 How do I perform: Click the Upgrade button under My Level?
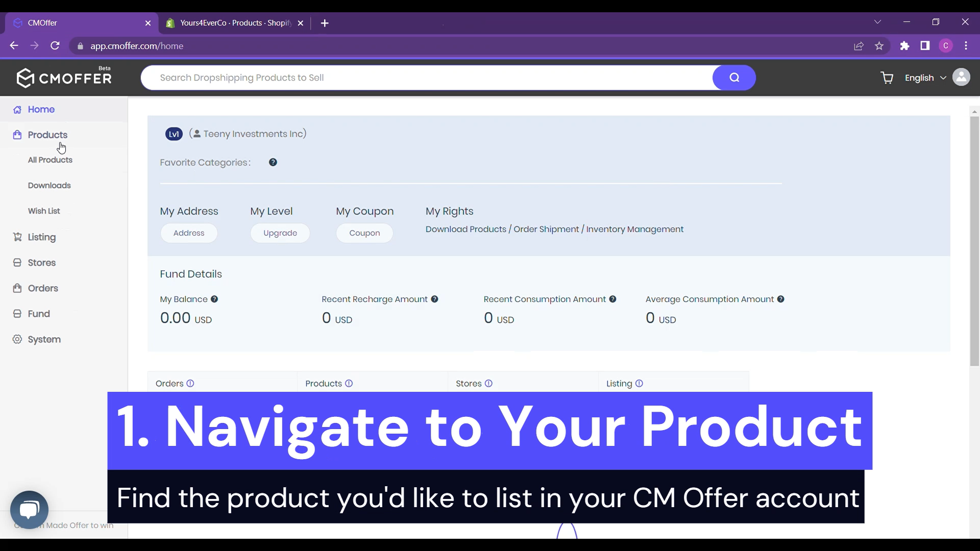click(280, 233)
